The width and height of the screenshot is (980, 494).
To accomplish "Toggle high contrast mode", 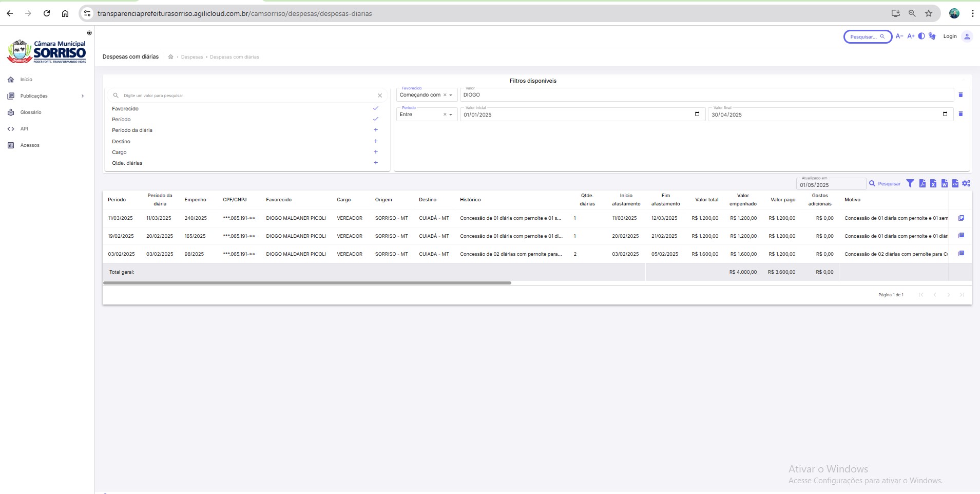I will pyautogui.click(x=921, y=36).
